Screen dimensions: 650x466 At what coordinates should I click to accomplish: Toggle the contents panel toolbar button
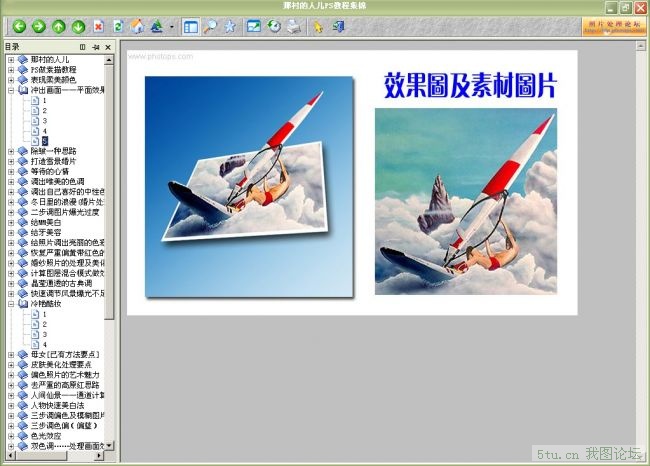click(x=191, y=26)
